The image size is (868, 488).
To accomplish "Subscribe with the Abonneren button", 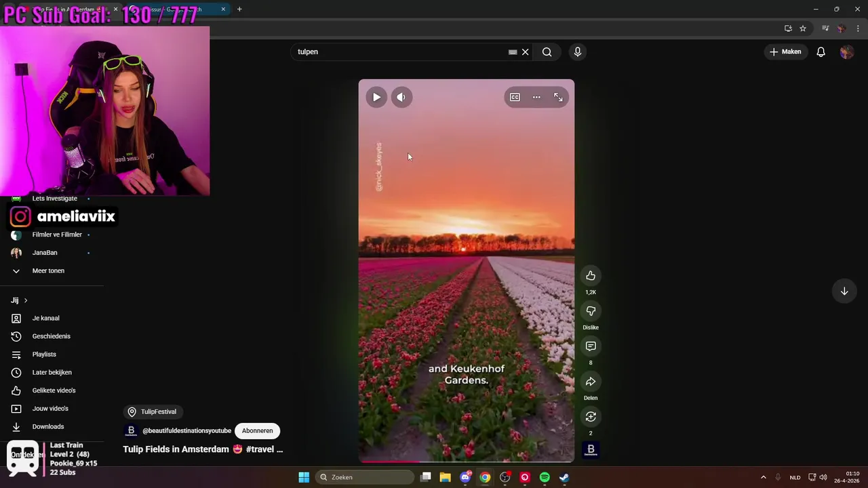I will click(x=257, y=430).
